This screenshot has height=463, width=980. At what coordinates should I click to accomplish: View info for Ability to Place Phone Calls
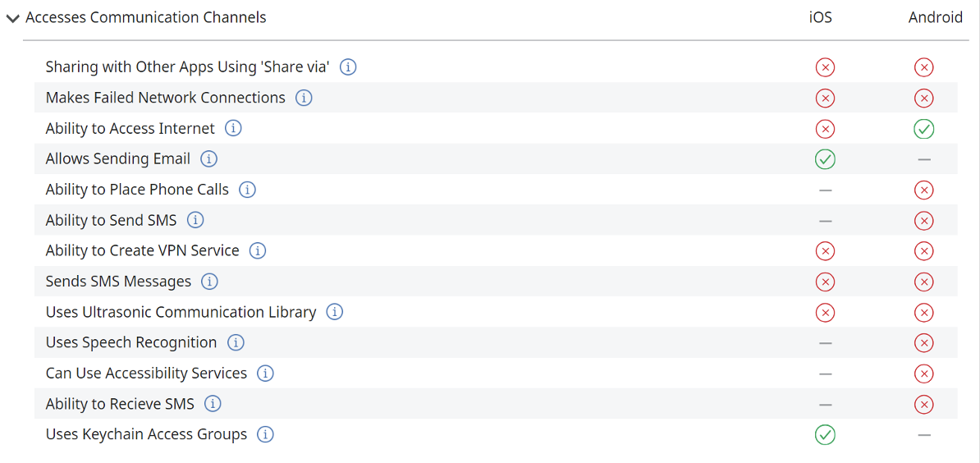pyautogui.click(x=248, y=190)
